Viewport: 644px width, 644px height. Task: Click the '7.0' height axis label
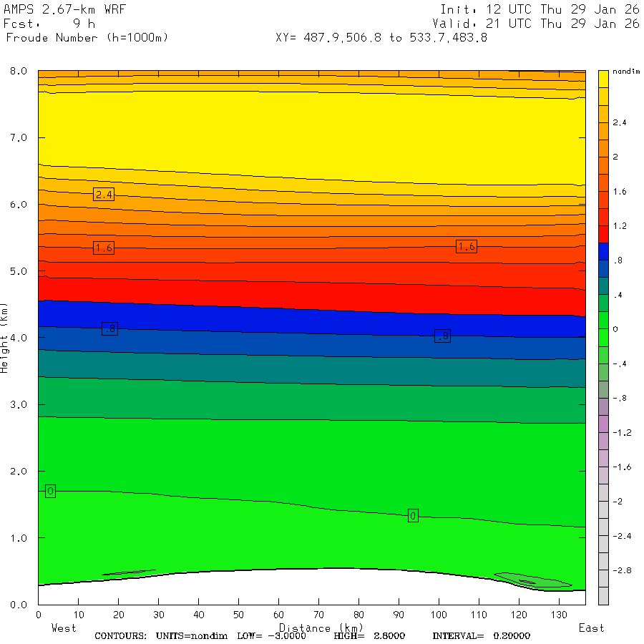pos(19,137)
